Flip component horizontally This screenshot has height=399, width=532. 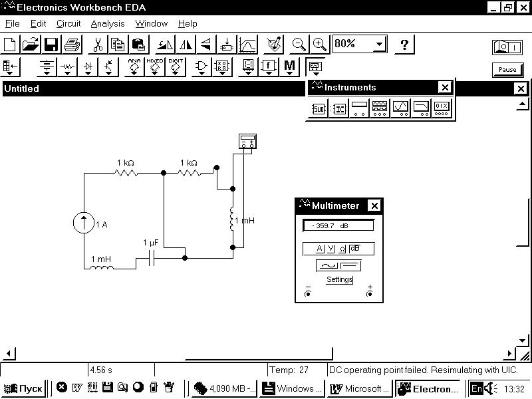point(186,45)
